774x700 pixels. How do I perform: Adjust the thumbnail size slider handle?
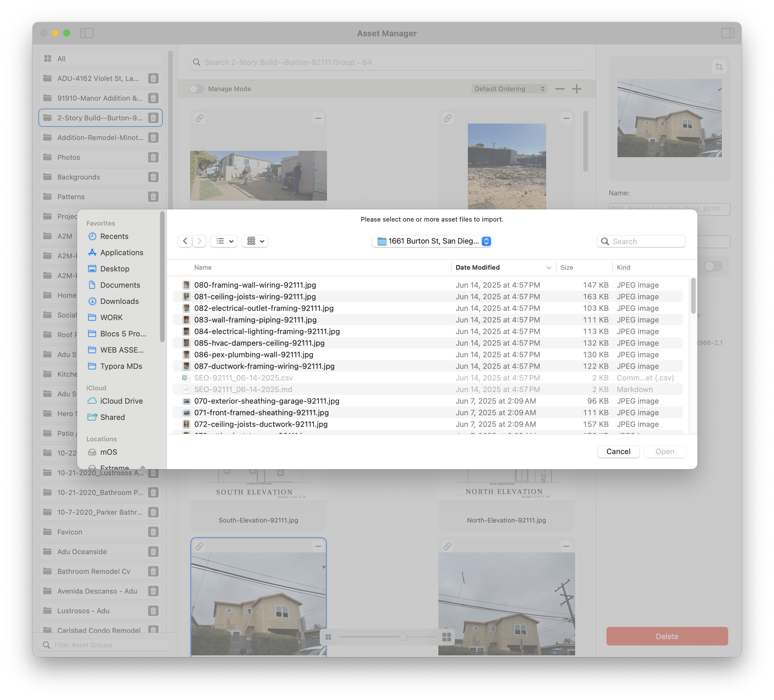click(403, 637)
